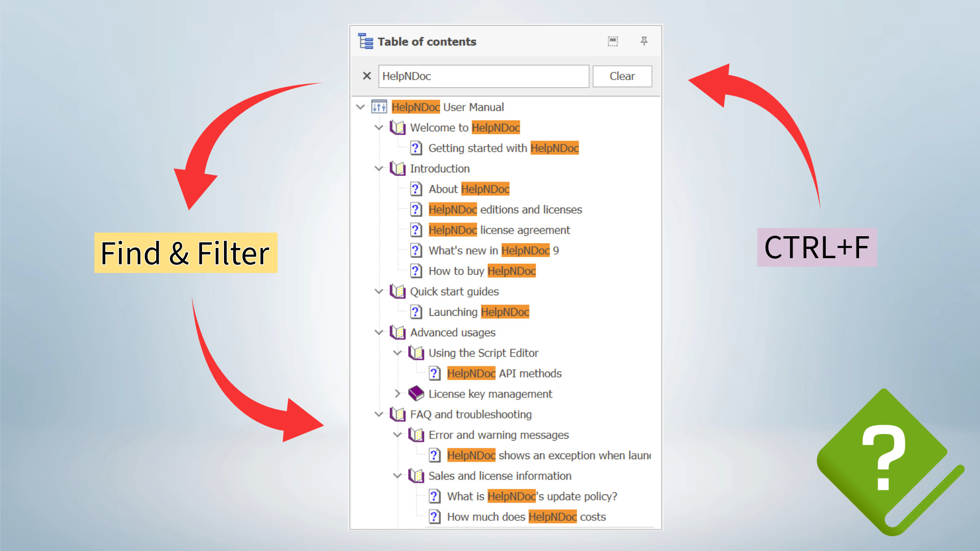Collapse FAQ and troubleshooting chapter
The height and width of the screenshot is (551, 980).
[379, 414]
